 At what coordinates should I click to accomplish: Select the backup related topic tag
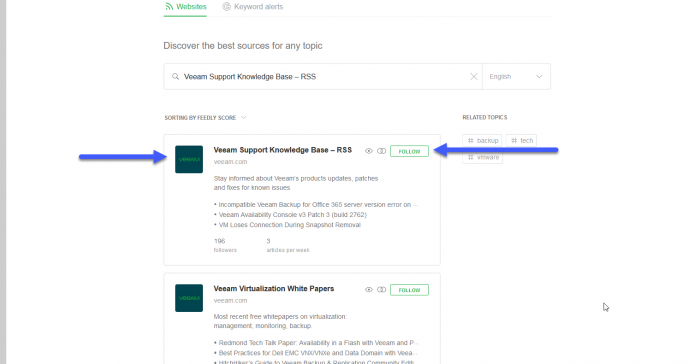482,140
